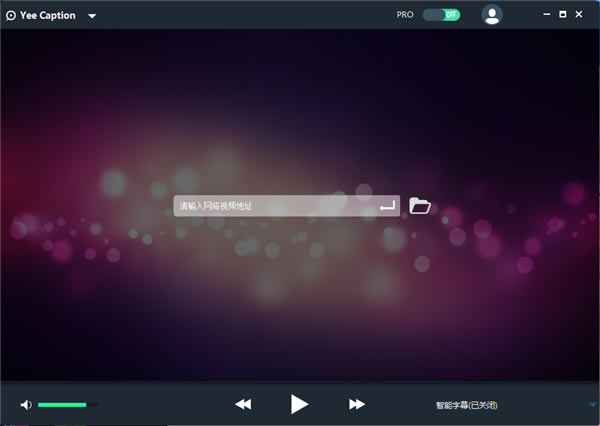Click the green volume slider bar

click(62, 405)
